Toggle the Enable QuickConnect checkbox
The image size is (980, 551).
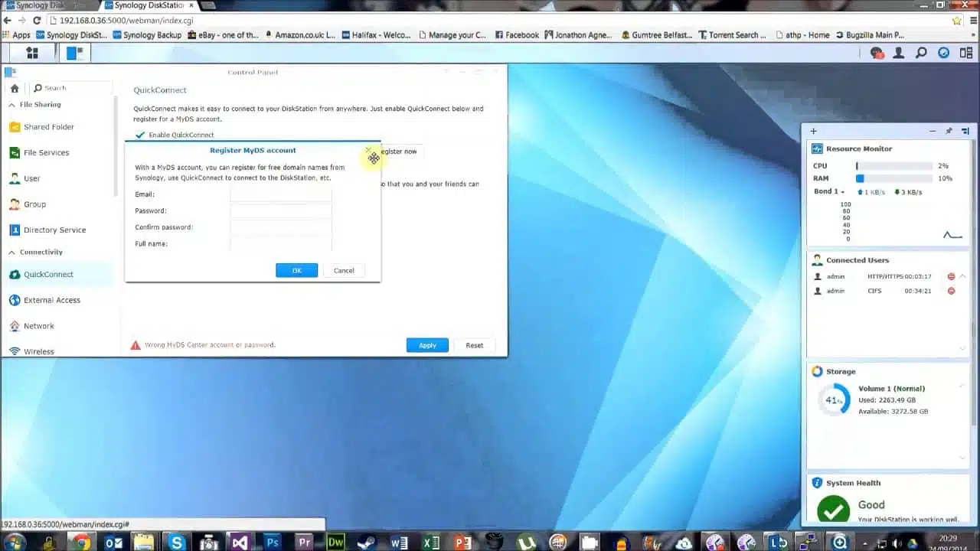139,135
